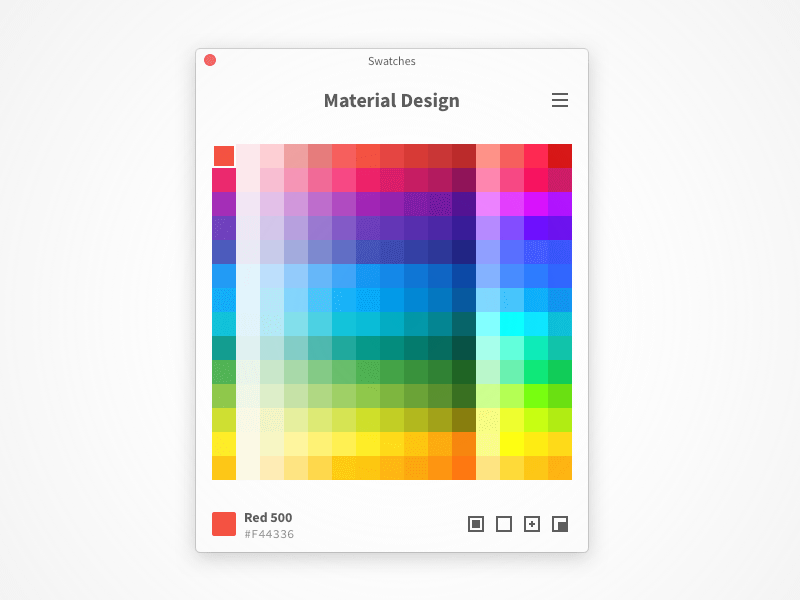Select the Indigo 900 navy swatch
This screenshot has height=600, width=800.
coord(464,252)
